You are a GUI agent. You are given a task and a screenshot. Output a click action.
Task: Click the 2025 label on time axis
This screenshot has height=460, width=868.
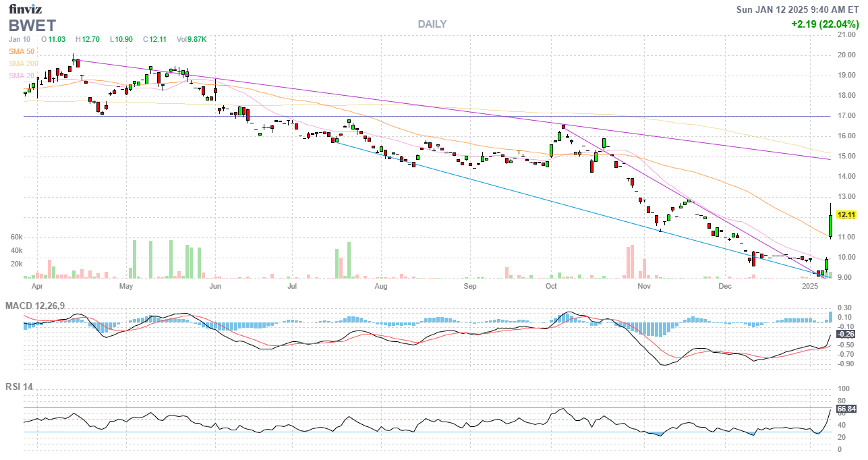tap(810, 287)
